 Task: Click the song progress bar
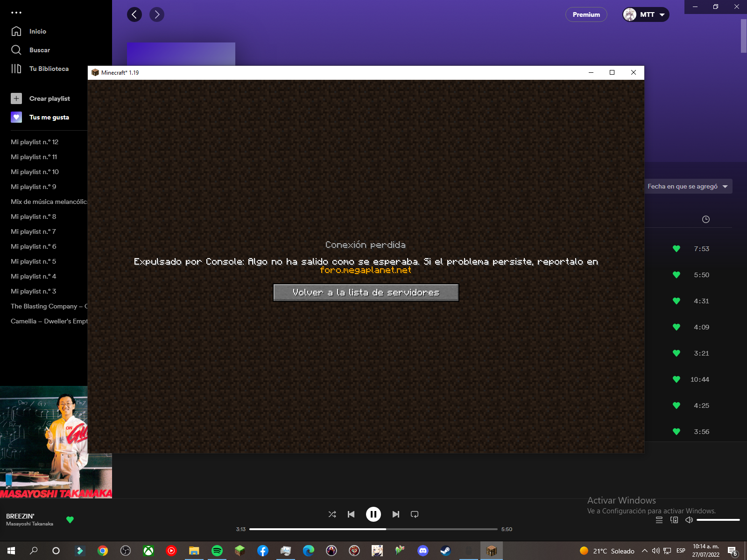373,529
